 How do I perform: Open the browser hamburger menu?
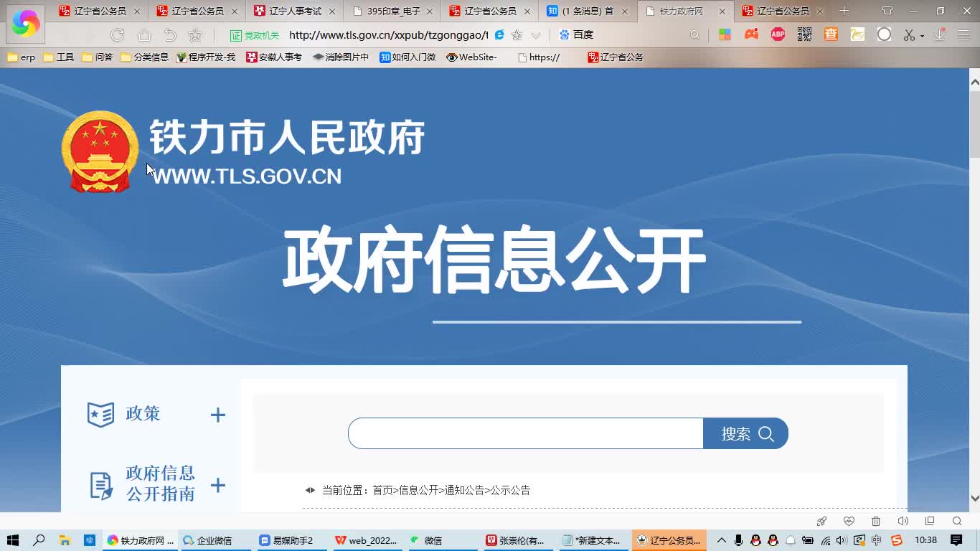[x=963, y=35]
